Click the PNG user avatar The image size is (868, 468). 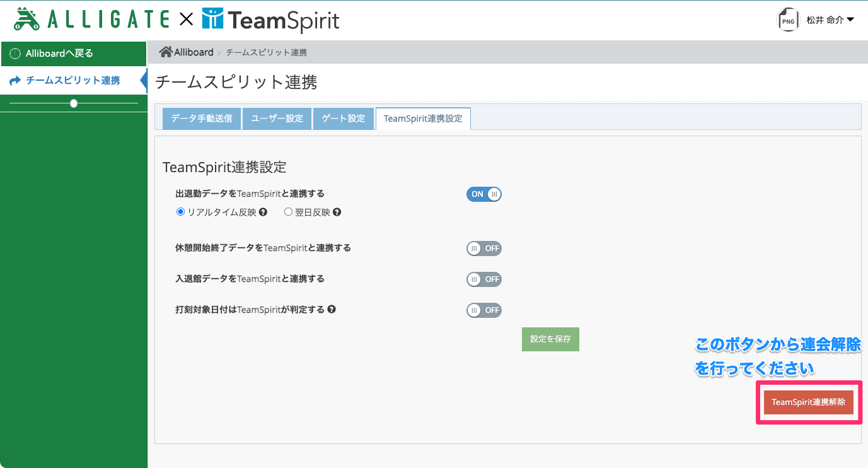point(788,20)
